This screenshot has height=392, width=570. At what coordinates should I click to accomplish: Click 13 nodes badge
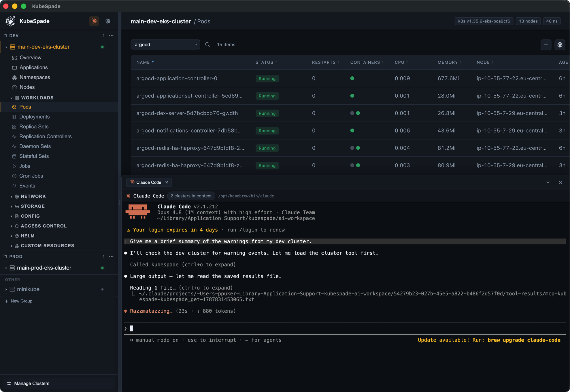point(528,21)
